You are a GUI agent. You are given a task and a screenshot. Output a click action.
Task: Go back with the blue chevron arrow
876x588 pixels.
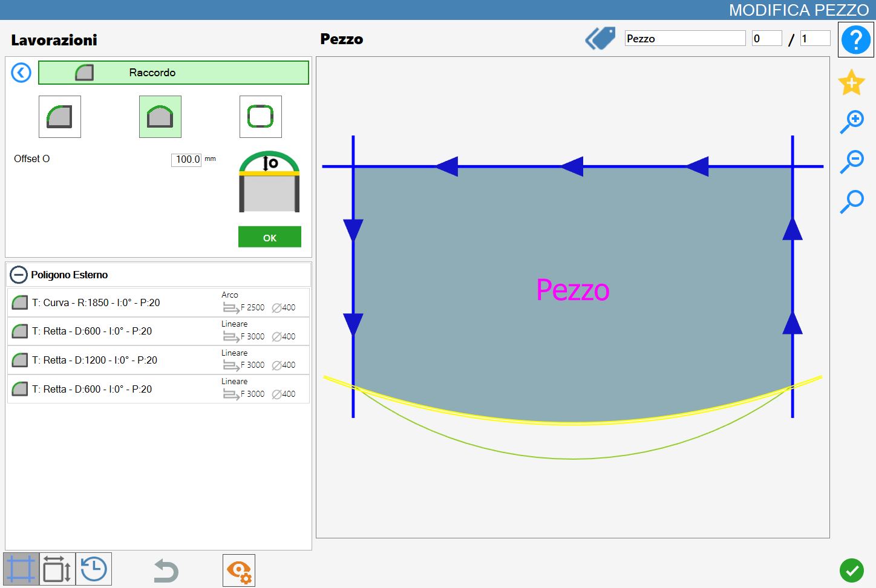[21, 73]
